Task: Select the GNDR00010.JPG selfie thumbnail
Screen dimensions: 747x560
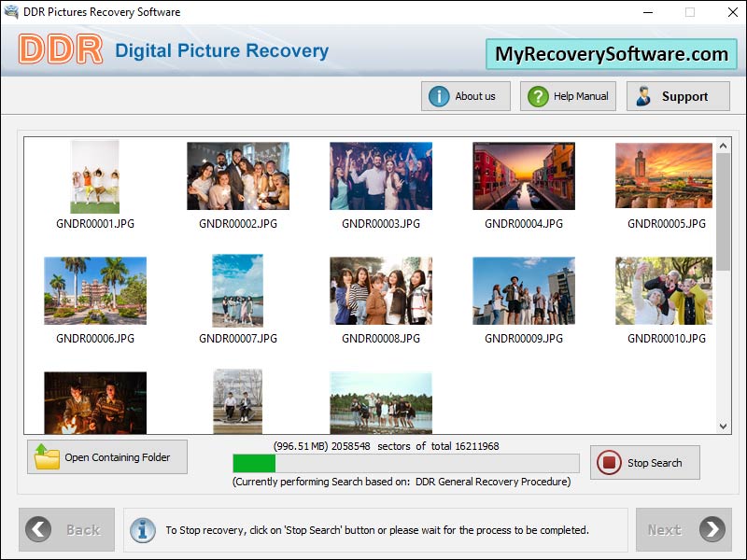Action: coord(663,291)
